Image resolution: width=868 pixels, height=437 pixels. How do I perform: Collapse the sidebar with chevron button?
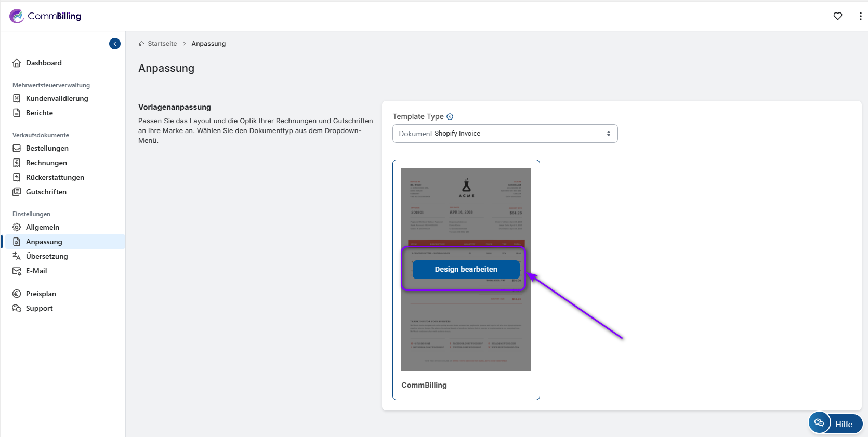115,44
